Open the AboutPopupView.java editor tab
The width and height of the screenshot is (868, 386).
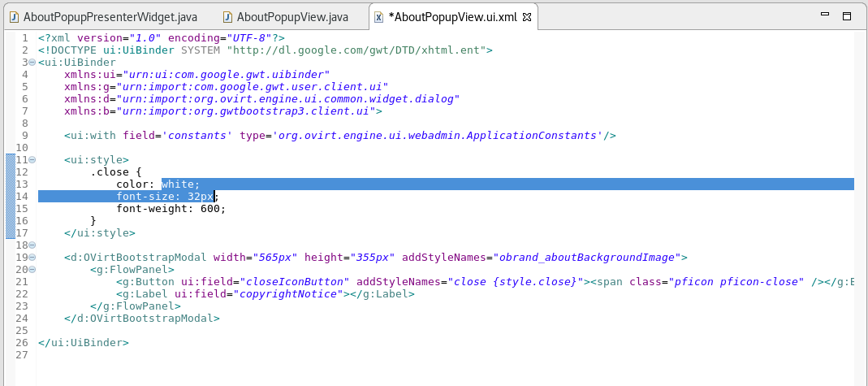292,16
